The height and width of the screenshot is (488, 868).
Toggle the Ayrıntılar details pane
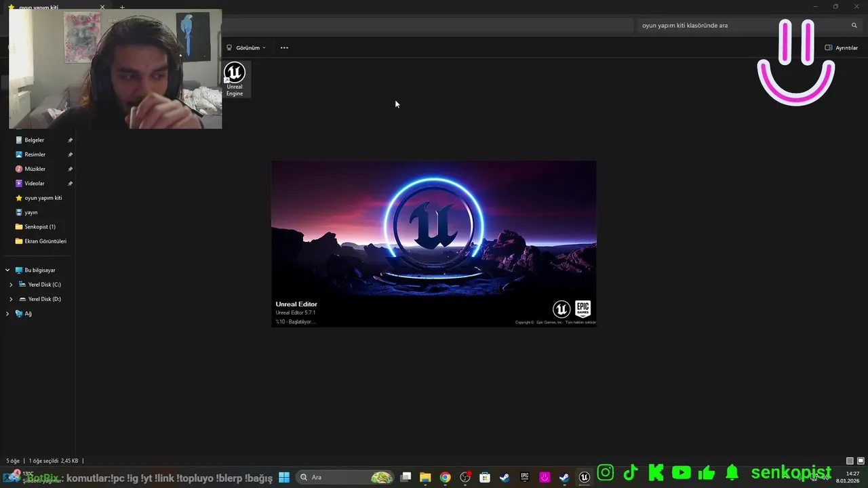tap(841, 47)
